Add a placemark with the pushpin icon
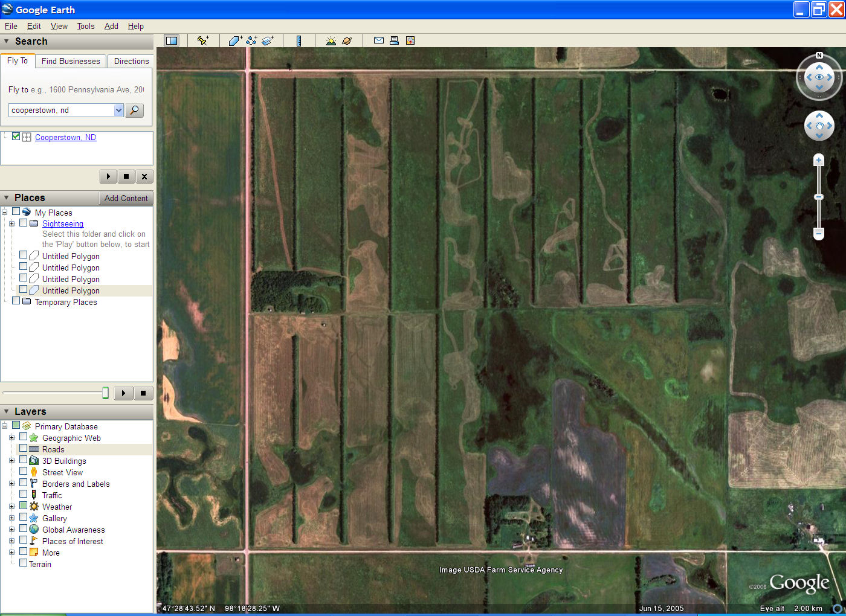This screenshot has width=846, height=616. [203, 40]
